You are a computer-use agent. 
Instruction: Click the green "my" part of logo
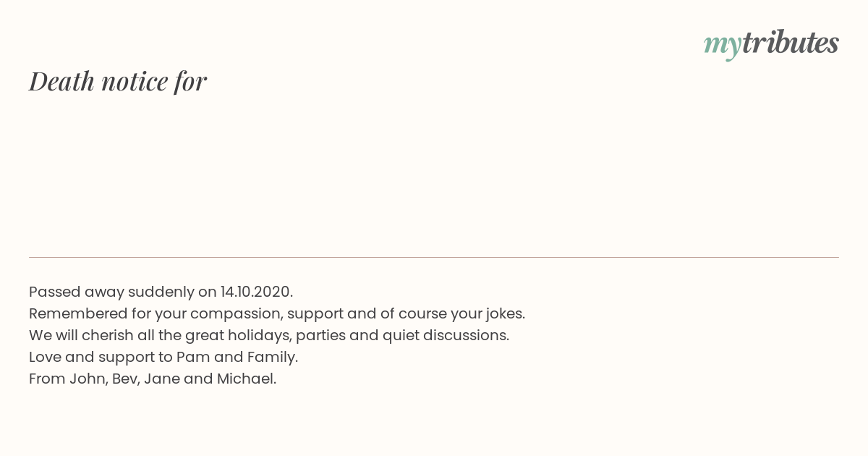click(723, 47)
